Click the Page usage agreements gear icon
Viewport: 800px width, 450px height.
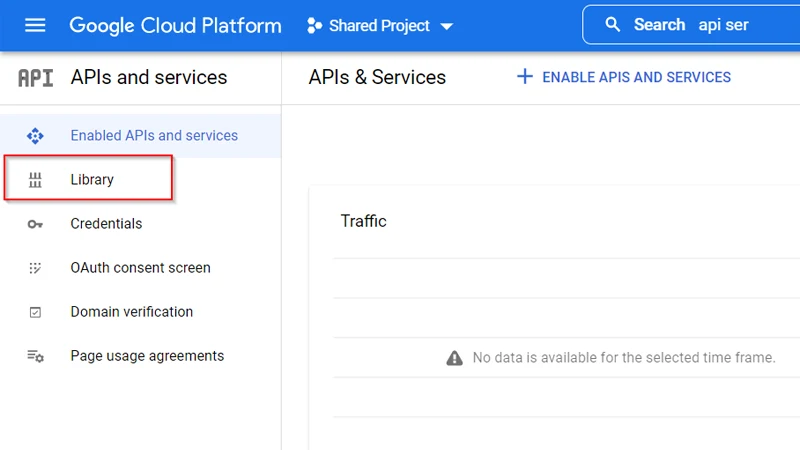36,356
